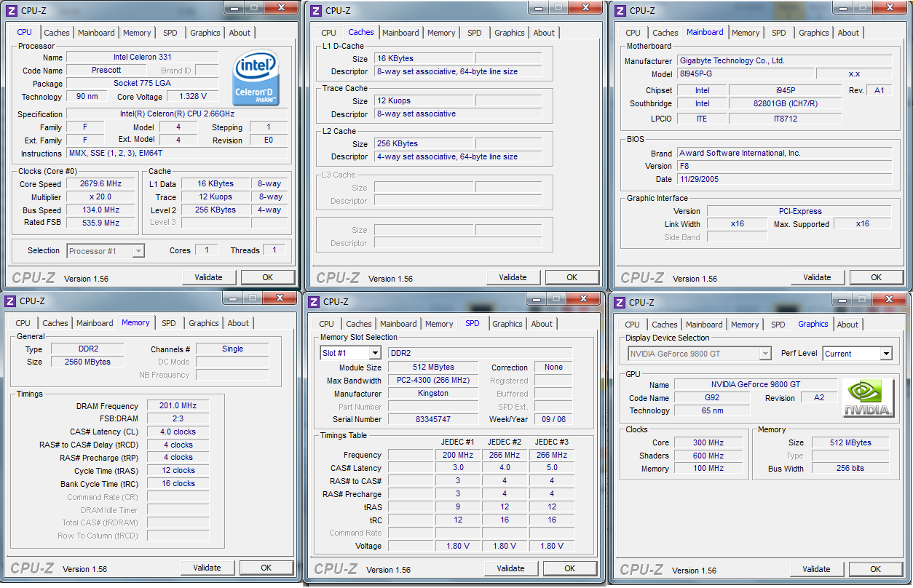Click the 11/29/2005 BIOS date field
Image resolution: width=913 pixels, height=588 pixels.
(785, 179)
